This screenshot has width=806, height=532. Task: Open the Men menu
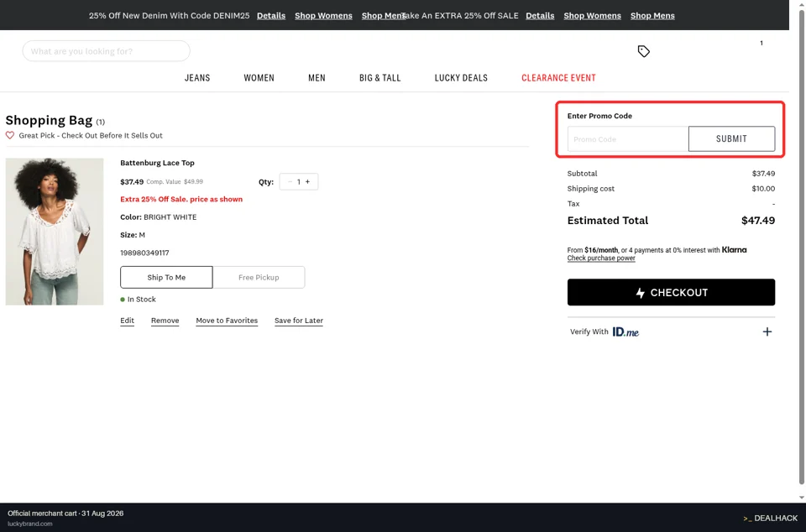(317, 78)
